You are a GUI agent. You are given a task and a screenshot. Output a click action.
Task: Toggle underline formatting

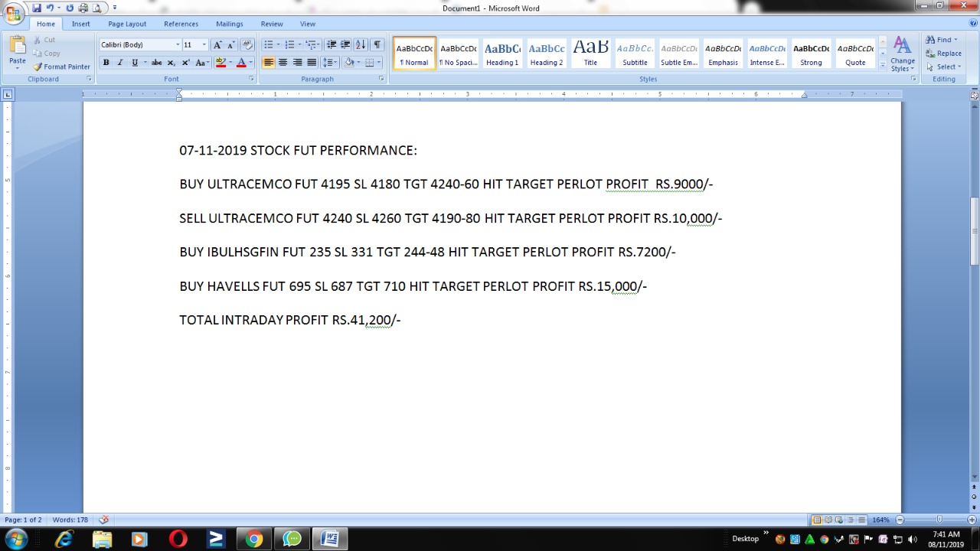point(135,63)
